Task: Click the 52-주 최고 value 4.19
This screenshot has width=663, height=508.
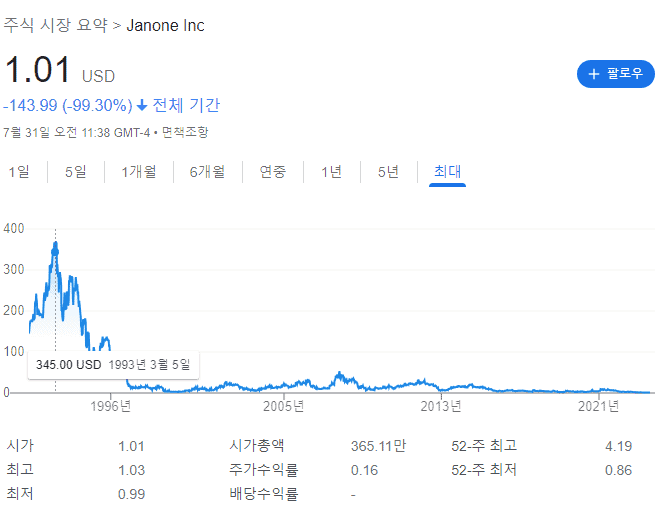Action: coord(618,446)
